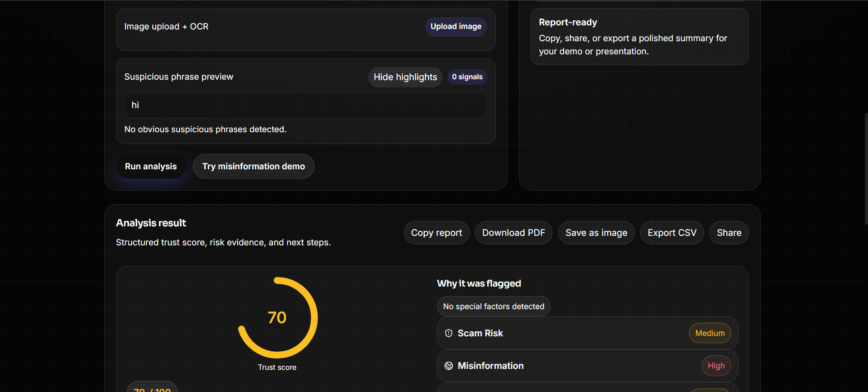Click the Scam Risk shield icon

[449, 333]
